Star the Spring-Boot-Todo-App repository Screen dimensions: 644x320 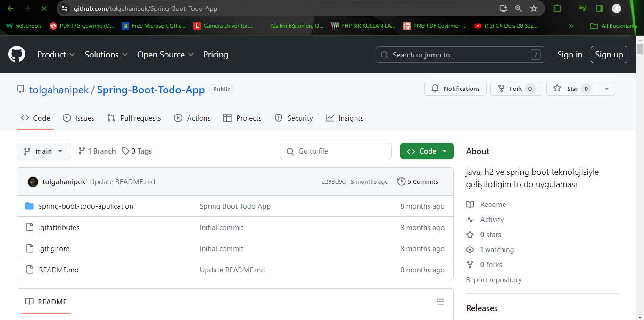[572, 89]
